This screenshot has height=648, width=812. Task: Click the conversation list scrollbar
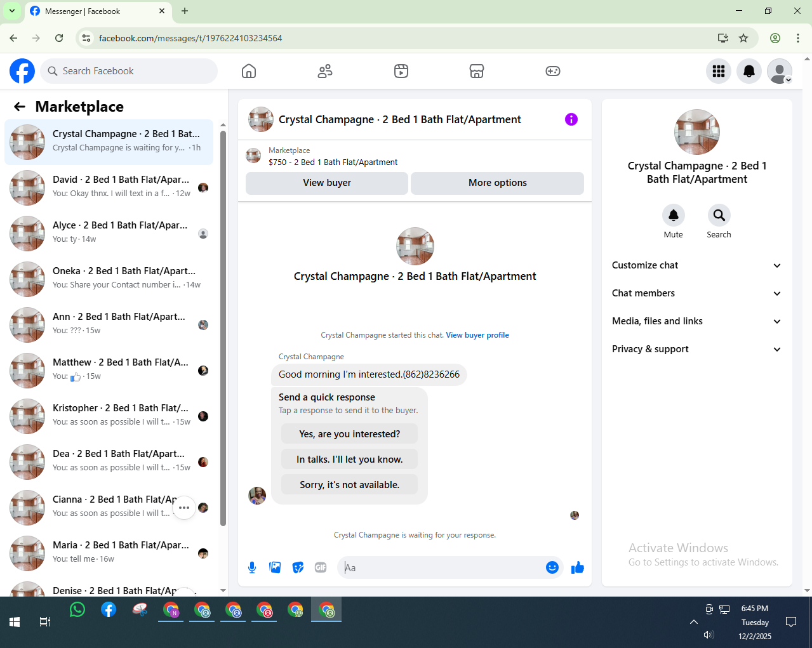click(x=223, y=328)
